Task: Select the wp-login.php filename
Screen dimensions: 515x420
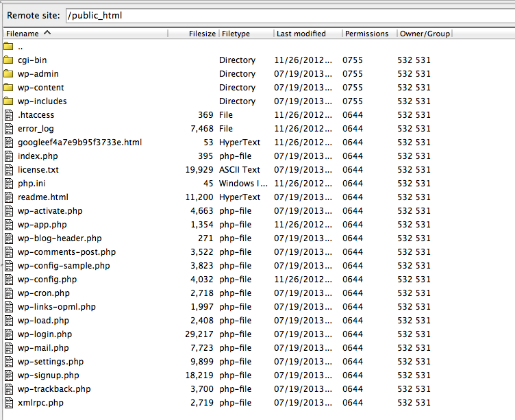Action: point(45,334)
